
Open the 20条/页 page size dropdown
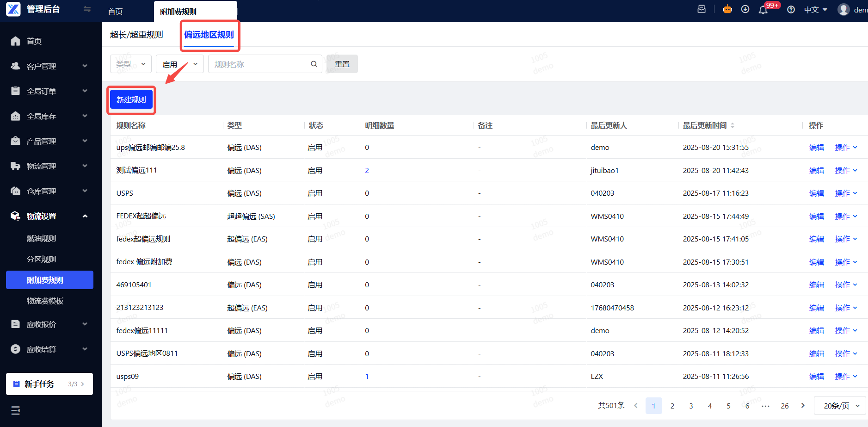tap(840, 406)
